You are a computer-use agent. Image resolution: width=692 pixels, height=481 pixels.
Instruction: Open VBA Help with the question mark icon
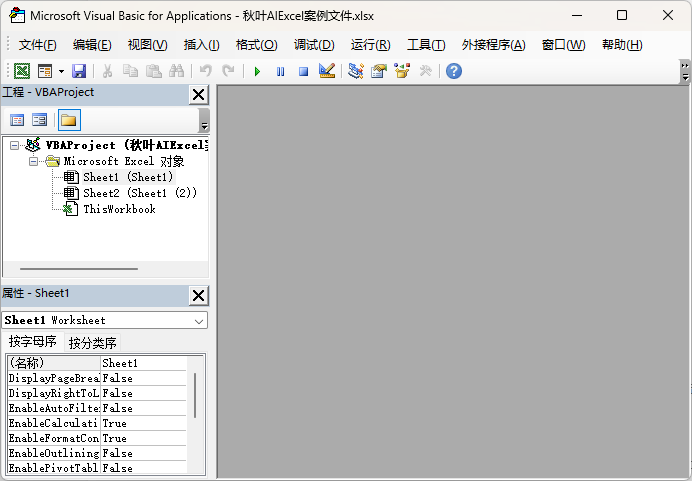pos(453,71)
